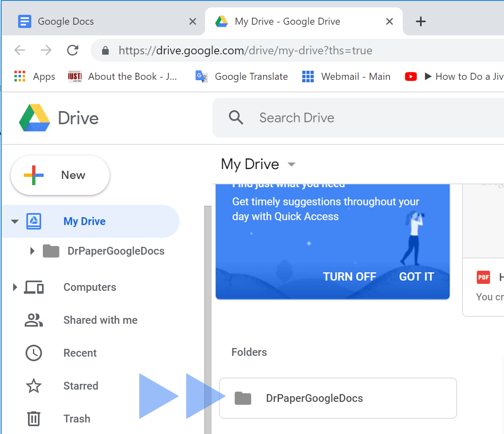Expand the Computers section arrow
Image resolution: width=504 pixels, height=434 pixels.
coord(15,287)
